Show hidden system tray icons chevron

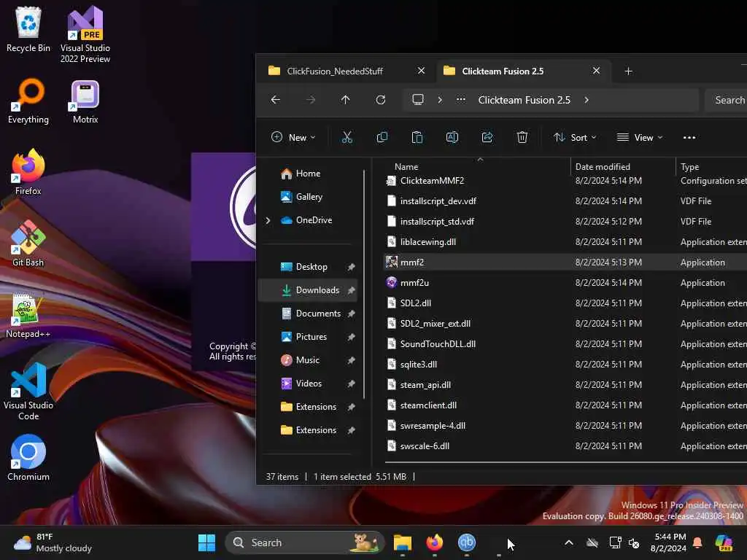tap(569, 542)
